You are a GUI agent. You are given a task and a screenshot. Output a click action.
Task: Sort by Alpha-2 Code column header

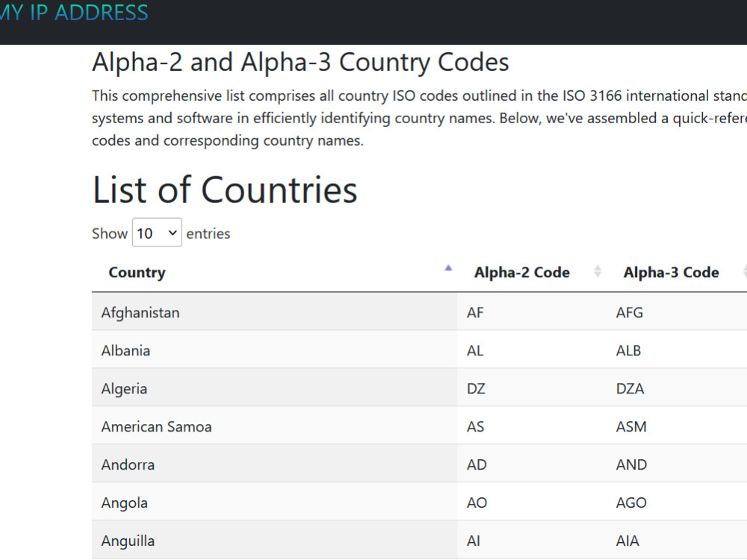click(x=532, y=273)
